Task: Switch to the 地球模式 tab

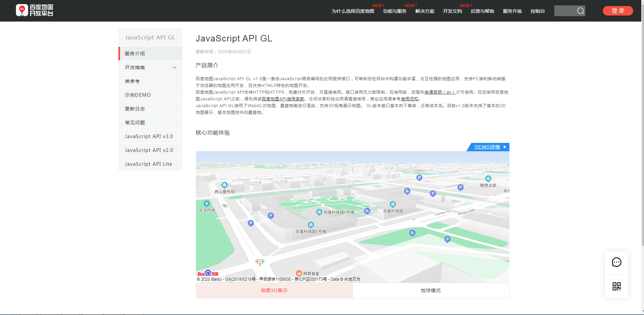Action: [431, 290]
